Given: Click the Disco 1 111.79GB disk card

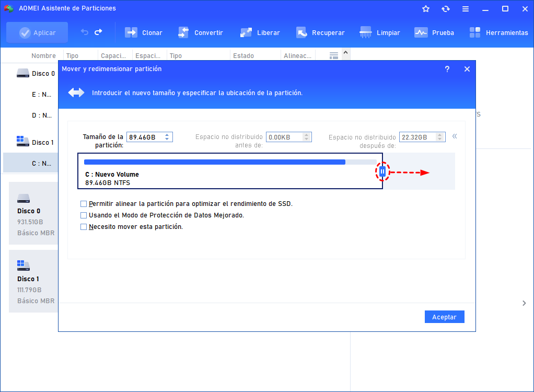Looking at the screenshot, I should point(33,281).
